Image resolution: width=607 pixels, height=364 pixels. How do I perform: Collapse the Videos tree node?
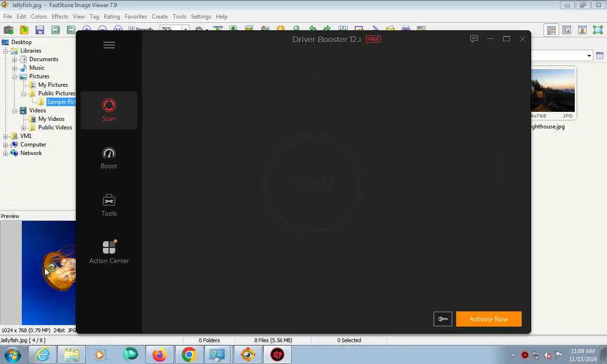[15, 110]
